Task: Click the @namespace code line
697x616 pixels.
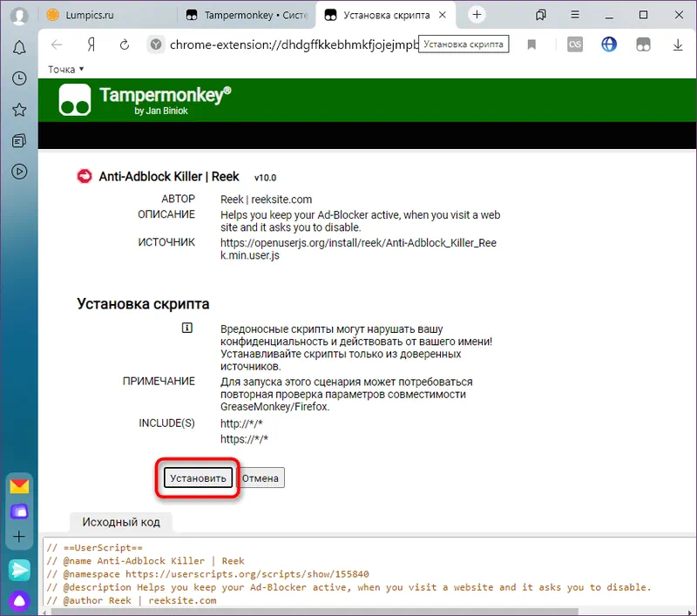Action: [x=207, y=574]
